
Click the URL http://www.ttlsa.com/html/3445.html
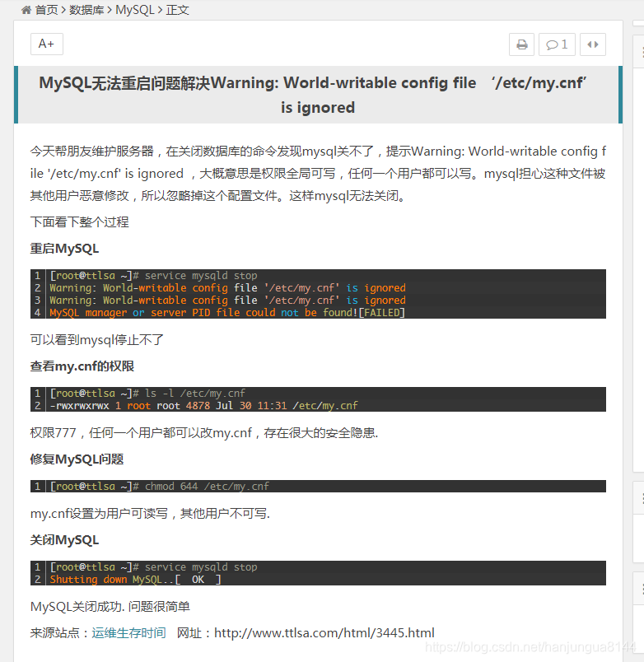point(324,633)
